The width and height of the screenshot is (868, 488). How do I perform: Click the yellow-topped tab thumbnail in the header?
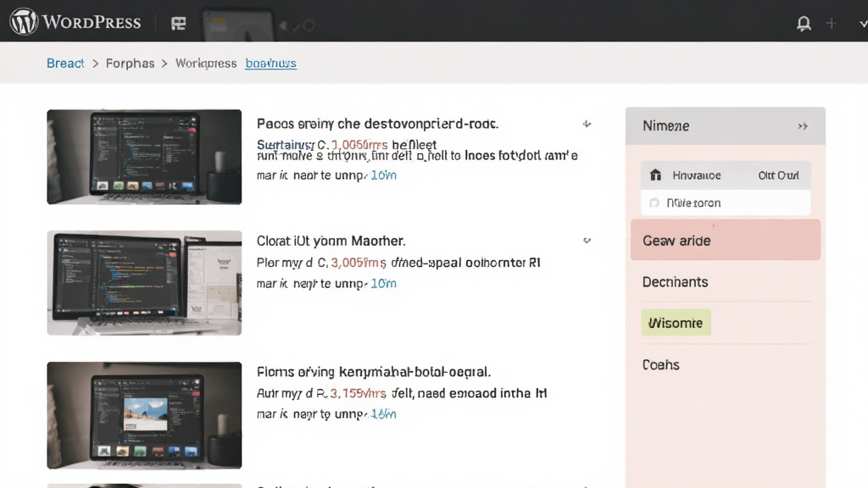[238, 25]
